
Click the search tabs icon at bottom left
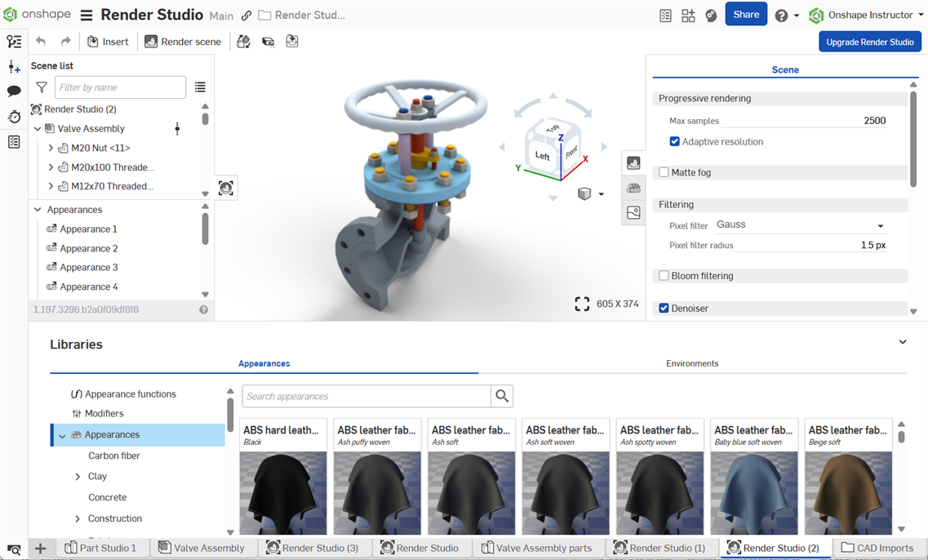[x=14, y=549]
